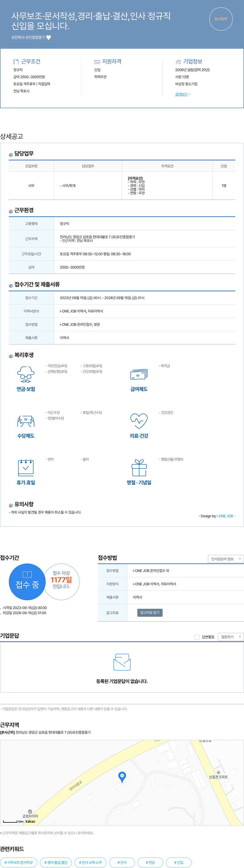Select the # 경리·출납·결산 keyword tag

(x=56, y=862)
